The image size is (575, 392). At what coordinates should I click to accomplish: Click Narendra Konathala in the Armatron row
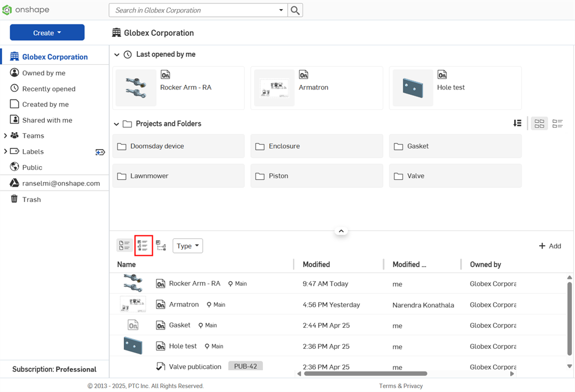(423, 305)
